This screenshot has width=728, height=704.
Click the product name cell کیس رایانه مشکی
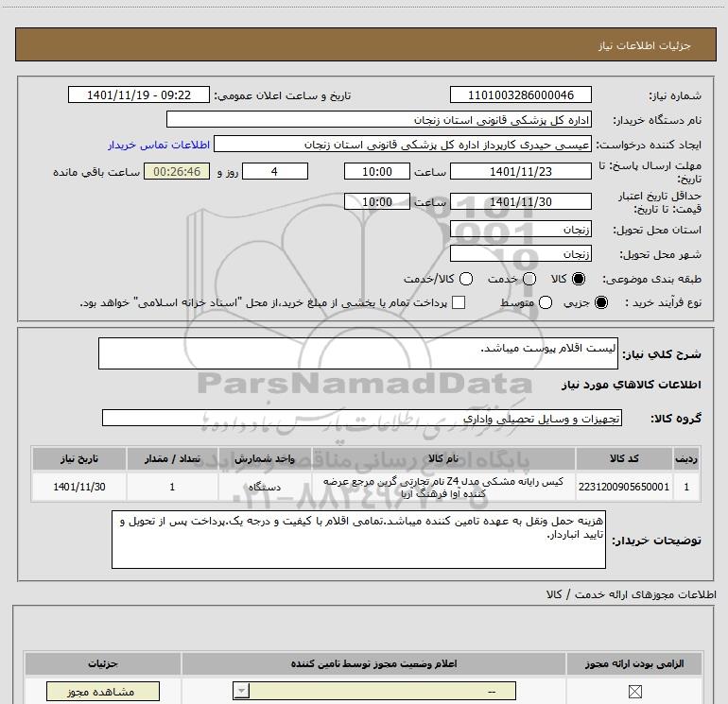coord(442,487)
